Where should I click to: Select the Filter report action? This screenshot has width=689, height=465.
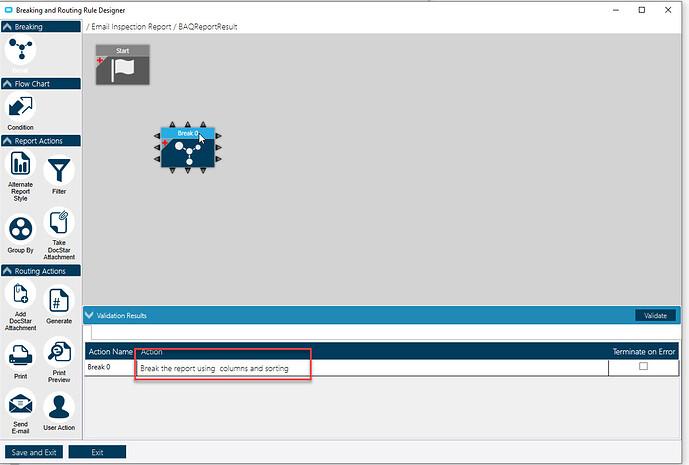point(59,171)
